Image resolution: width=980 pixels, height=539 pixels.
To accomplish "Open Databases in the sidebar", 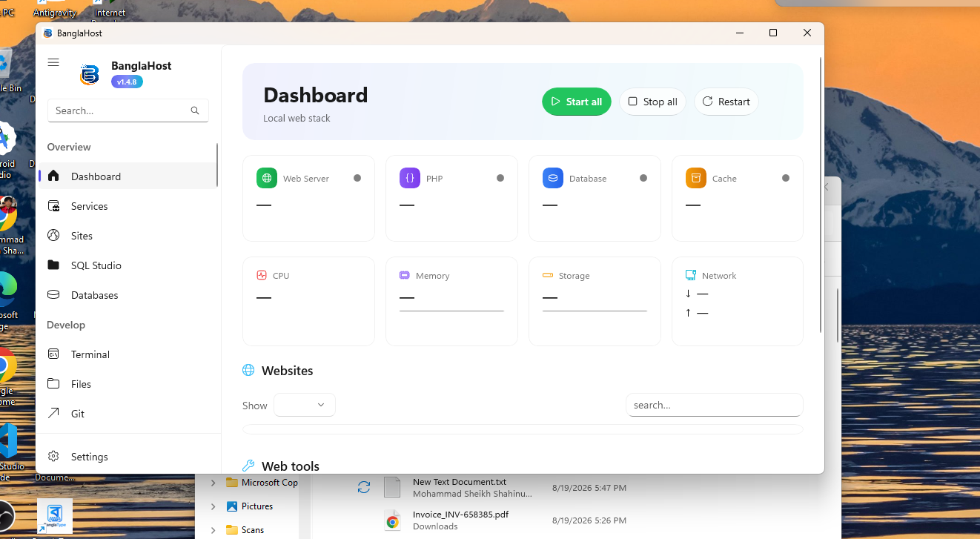I will (127, 295).
